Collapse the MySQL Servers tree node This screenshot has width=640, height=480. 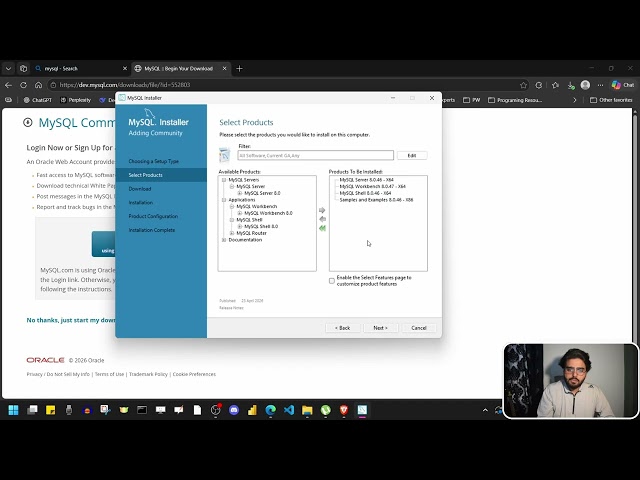(224, 180)
